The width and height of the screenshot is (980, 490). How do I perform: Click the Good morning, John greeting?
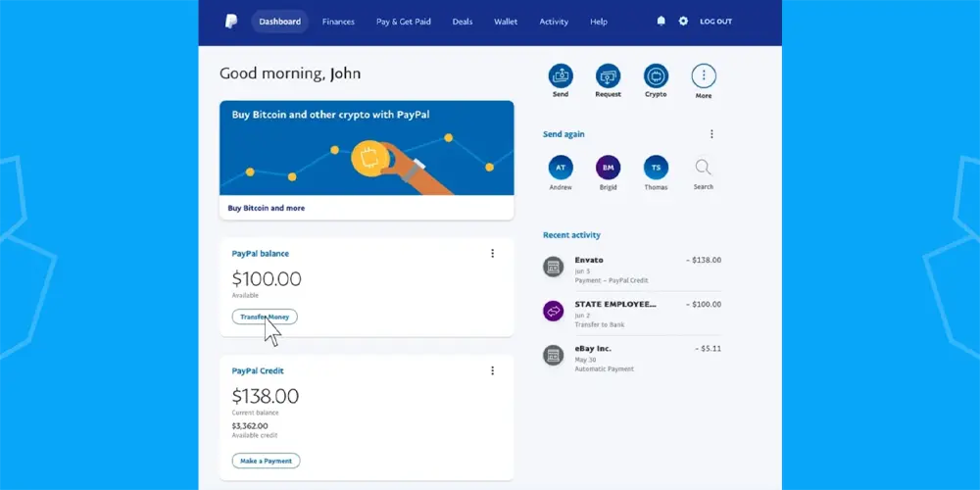pos(290,73)
